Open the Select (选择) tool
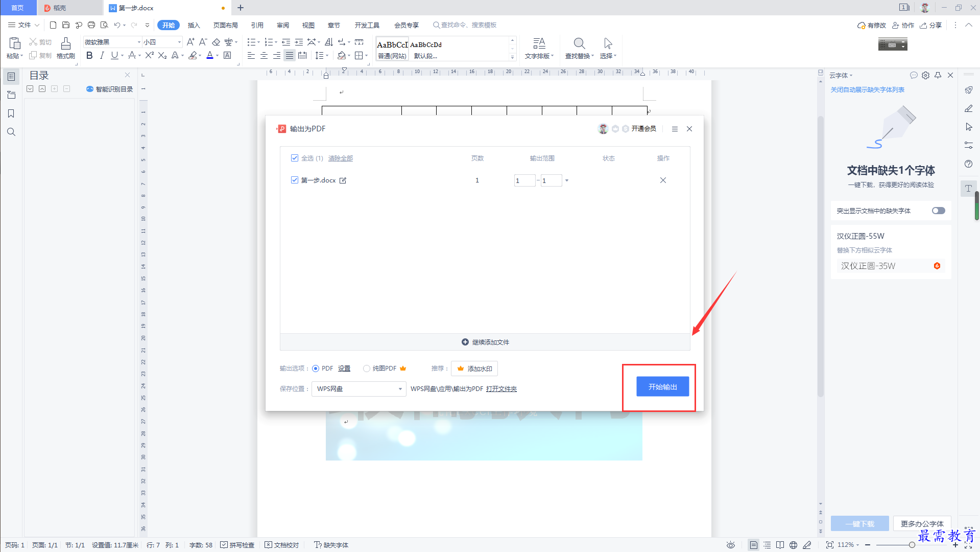The image size is (980, 552). click(608, 48)
